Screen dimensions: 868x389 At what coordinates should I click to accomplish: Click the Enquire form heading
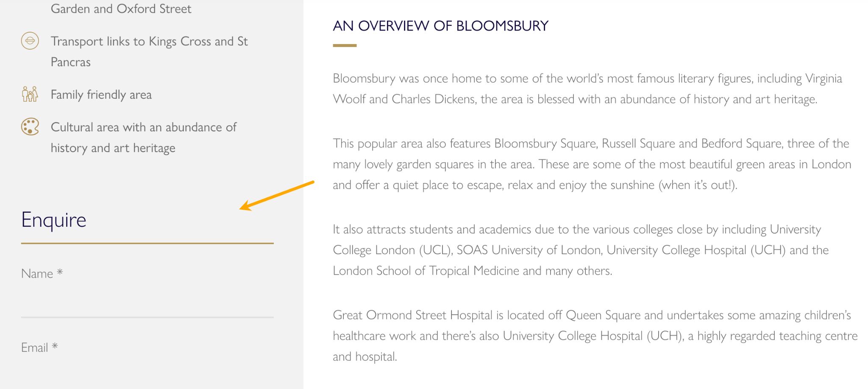coord(54,220)
